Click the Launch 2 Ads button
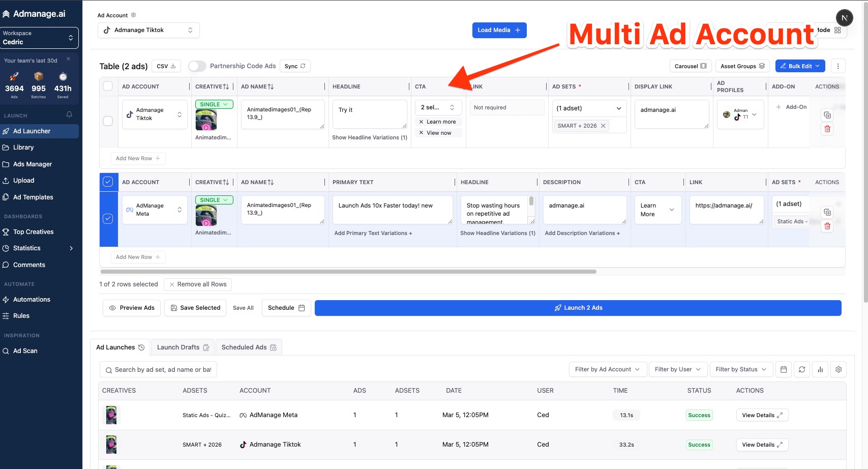Image resolution: width=868 pixels, height=469 pixels. 578,308
